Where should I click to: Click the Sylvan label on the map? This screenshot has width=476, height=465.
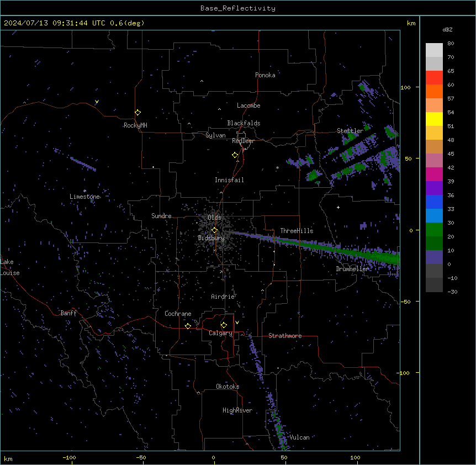(x=215, y=135)
